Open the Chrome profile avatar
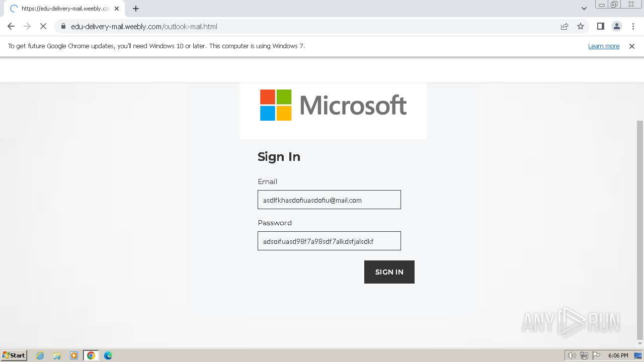This screenshot has height=362, width=644. click(x=616, y=26)
